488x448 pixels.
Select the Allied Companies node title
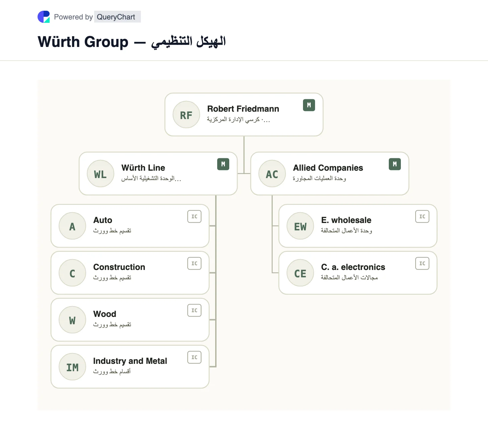[x=328, y=168]
